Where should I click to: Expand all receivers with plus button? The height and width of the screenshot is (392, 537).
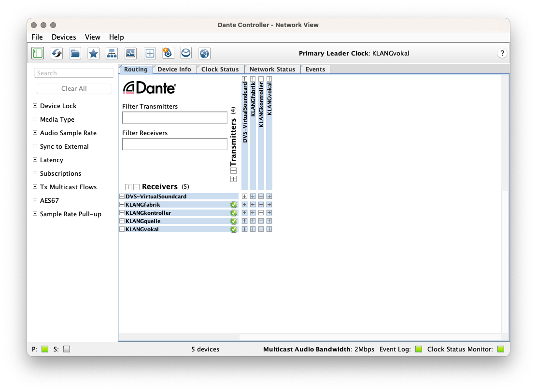[x=128, y=187]
